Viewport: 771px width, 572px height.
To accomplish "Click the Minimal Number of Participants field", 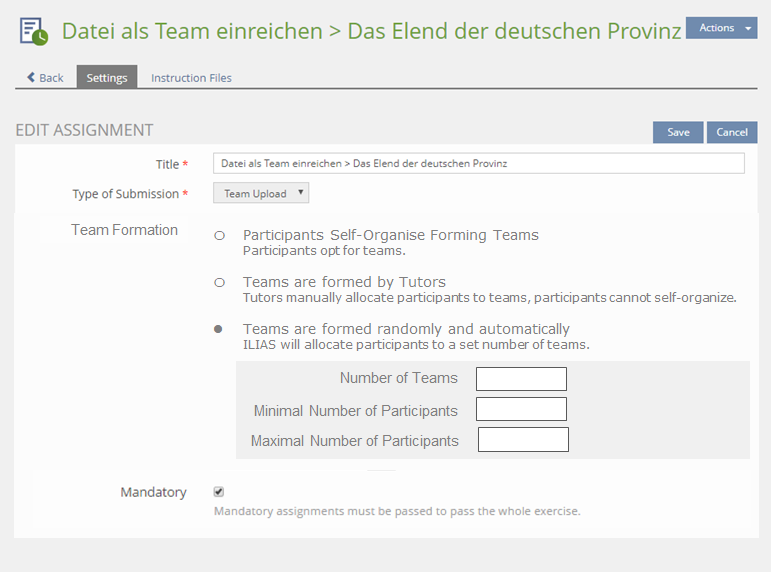I will point(521,409).
